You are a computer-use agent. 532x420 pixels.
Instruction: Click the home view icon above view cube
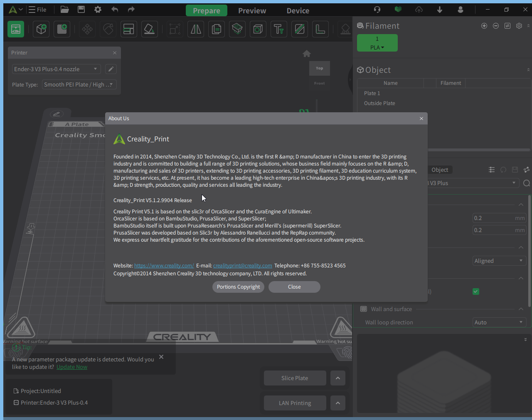click(307, 54)
